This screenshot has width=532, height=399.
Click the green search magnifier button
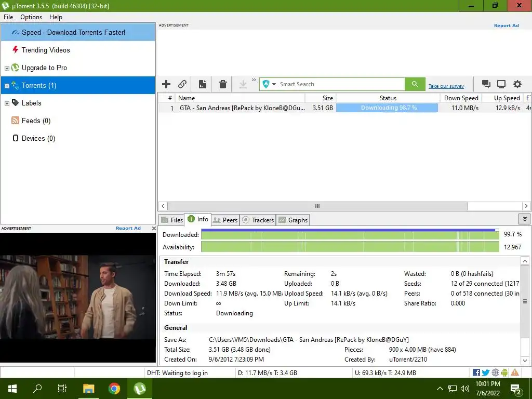[x=415, y=84]
